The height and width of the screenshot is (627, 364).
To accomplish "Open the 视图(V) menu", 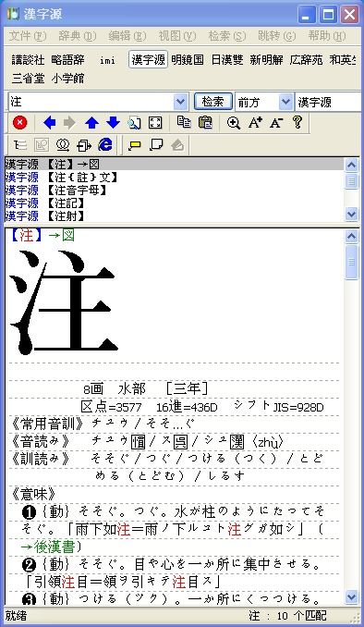I will point(177,36).
